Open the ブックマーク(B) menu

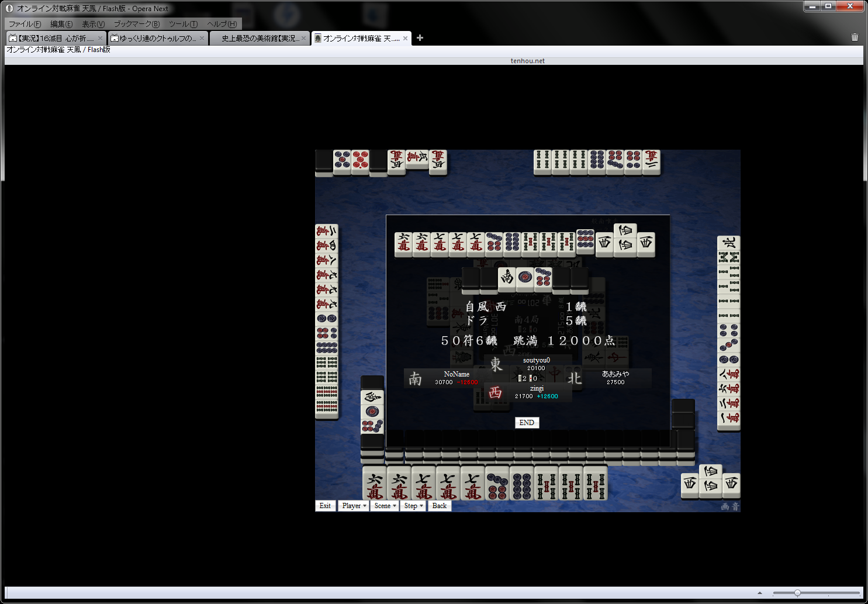pyautogui.click(x=136, y=24)
